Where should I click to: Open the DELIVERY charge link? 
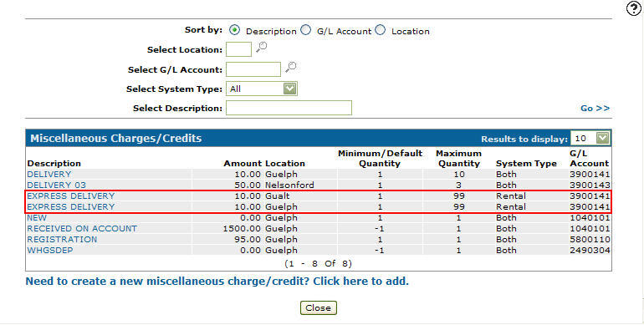(x=49, y=174)
